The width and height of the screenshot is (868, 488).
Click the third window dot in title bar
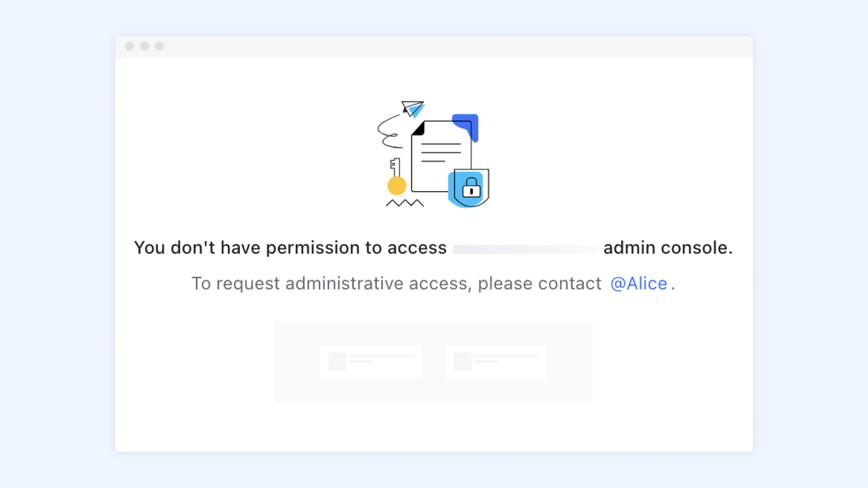tap(159, 46)
